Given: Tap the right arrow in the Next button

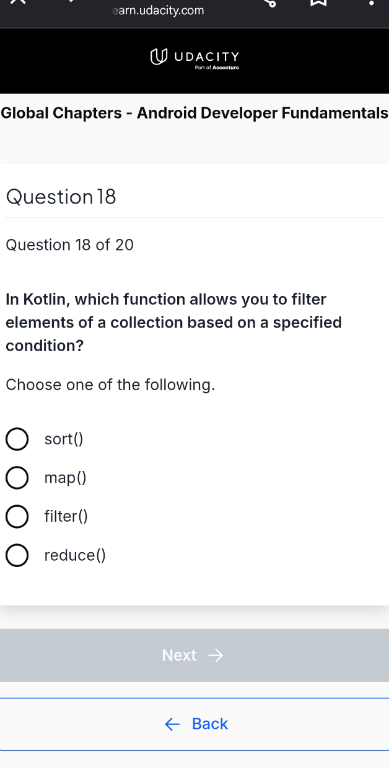Looking at the screenshot, I should (x=216, y=655).
